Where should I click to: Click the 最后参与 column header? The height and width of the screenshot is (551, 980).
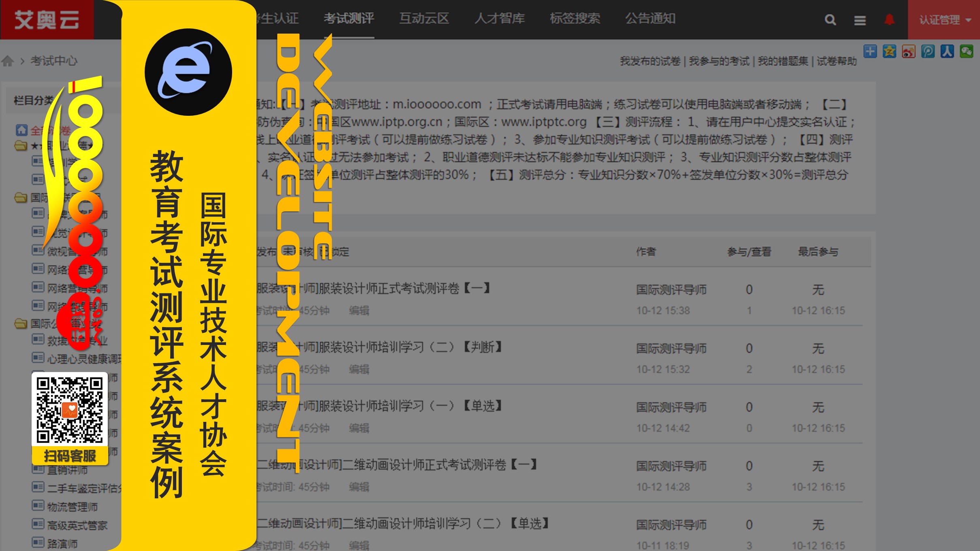coord(818,252)
